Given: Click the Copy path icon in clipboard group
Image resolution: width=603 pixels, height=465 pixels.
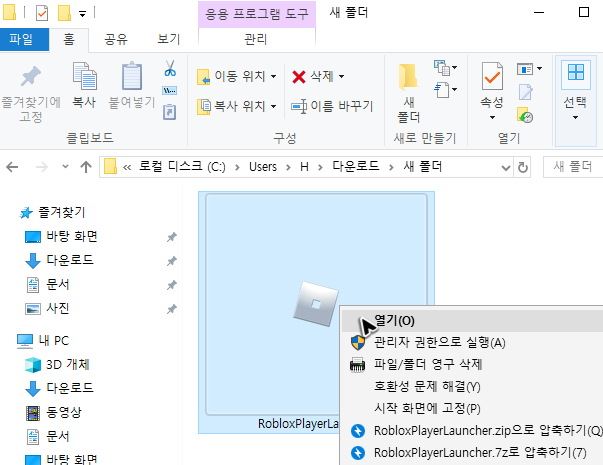Looking at the screenshot, I should click(x=170, y=91).
